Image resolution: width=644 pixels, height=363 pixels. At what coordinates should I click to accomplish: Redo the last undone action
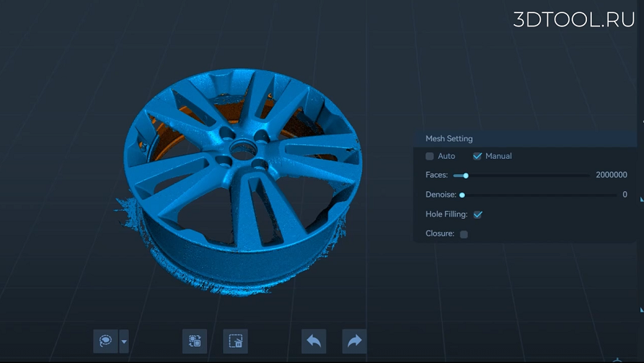(x=354, y=341)
